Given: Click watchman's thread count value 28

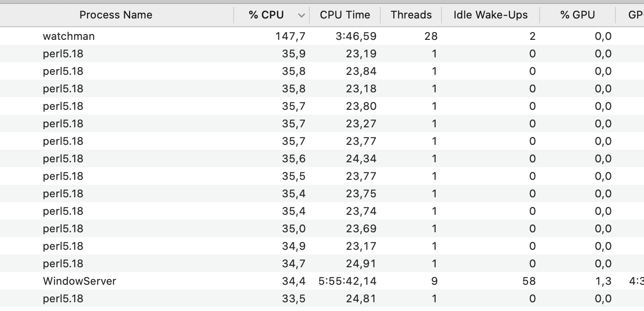Looking at the screenshot, I should click(x=429, y=36).
